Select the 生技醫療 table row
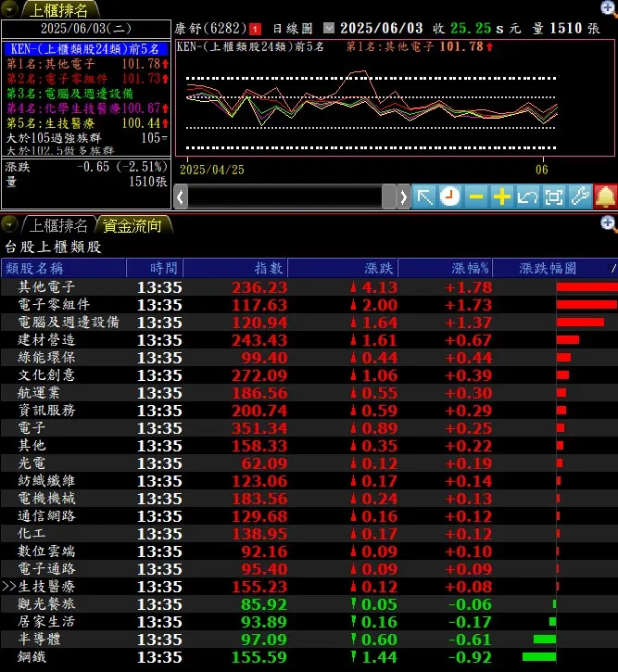The width and height of the screenshot is (618, 672). tap(309, 586)
